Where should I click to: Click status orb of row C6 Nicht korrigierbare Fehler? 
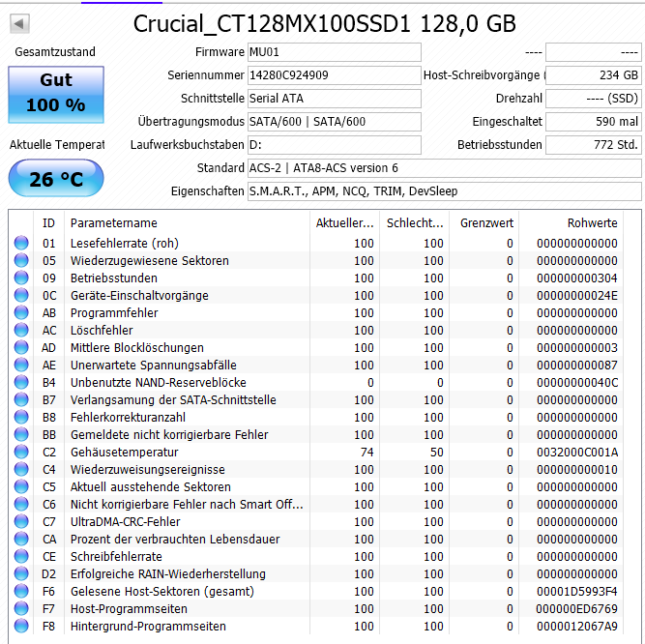click(21, 504)
